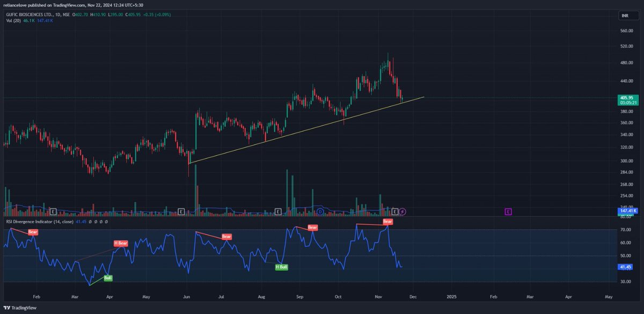Click the earnings E marker in mid-August
The image size is (644, 314).
point(278,211)
